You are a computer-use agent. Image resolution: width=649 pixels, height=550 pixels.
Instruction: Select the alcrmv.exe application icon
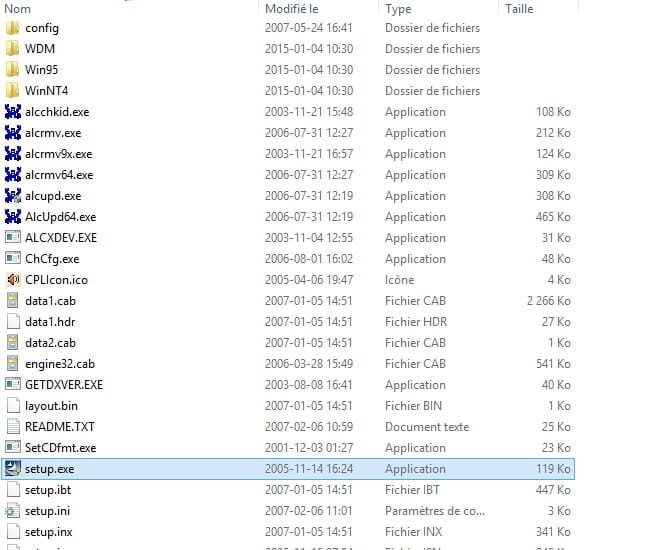point(12,133)
